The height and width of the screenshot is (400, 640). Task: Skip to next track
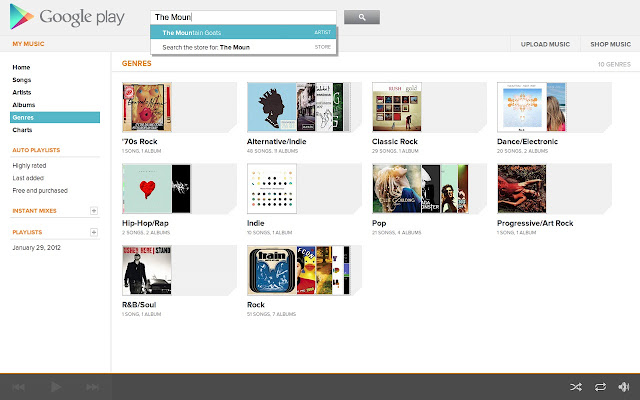(x=93, y=387)
